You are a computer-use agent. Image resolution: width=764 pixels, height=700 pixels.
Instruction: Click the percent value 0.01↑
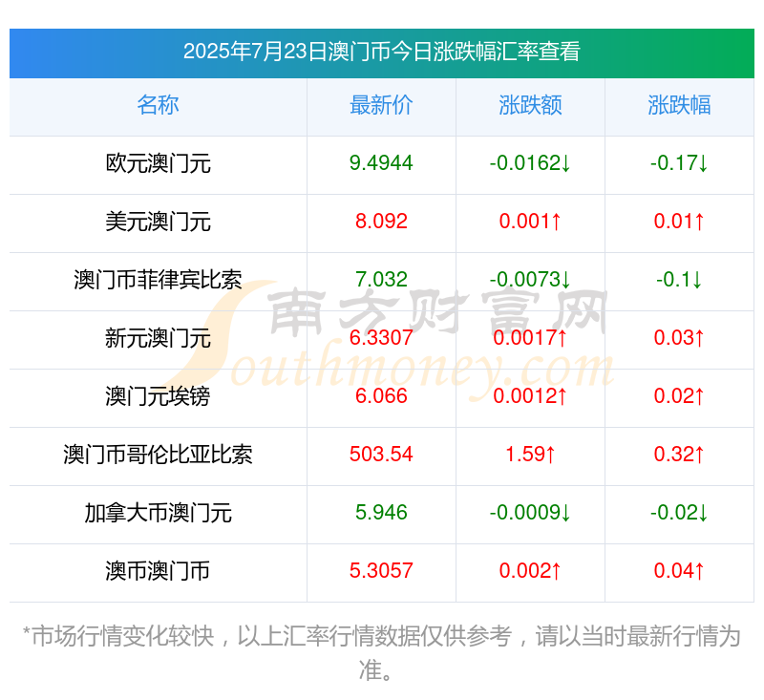click(679, 222)
